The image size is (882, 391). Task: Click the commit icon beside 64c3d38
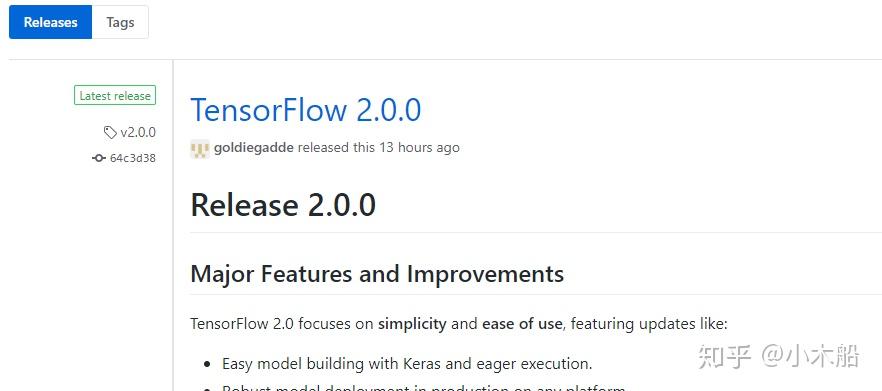(x=99, y=158)
